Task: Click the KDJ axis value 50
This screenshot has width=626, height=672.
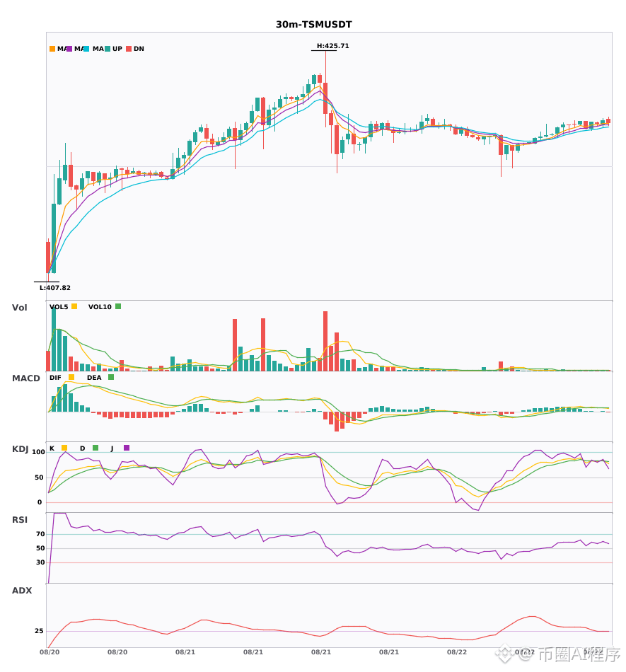Action: click(x=39, y=477)
